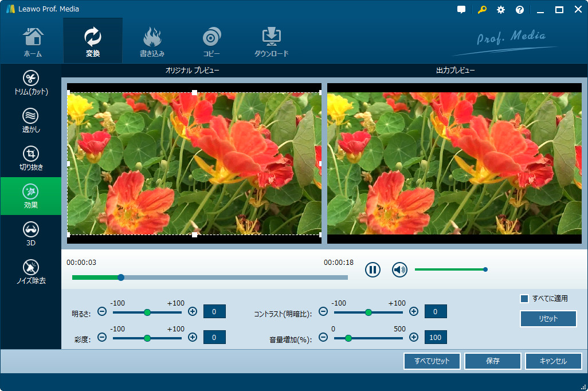The height and width of the screenshot is (391, 588).
Task: Select the 切り抜き crop tool
Action: point(31,158)
